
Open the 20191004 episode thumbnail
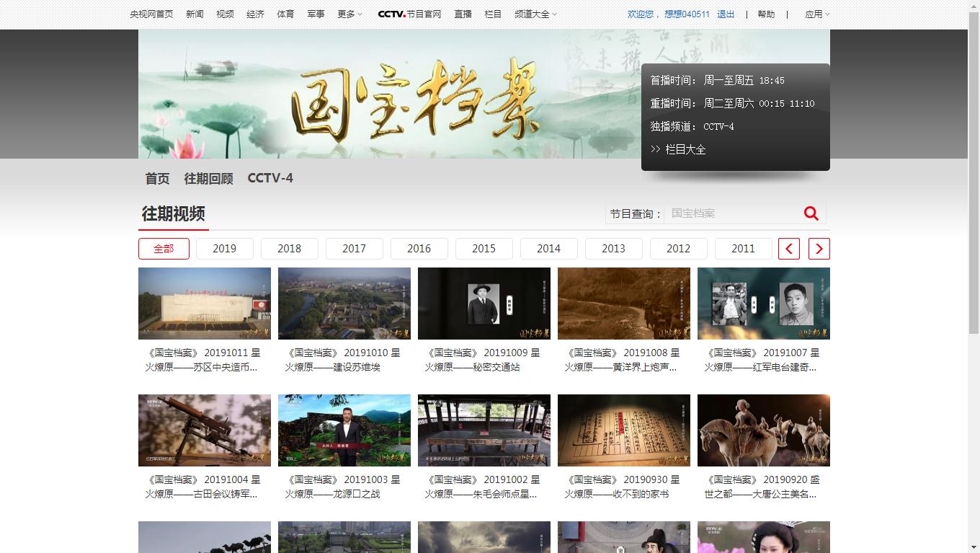205,430
